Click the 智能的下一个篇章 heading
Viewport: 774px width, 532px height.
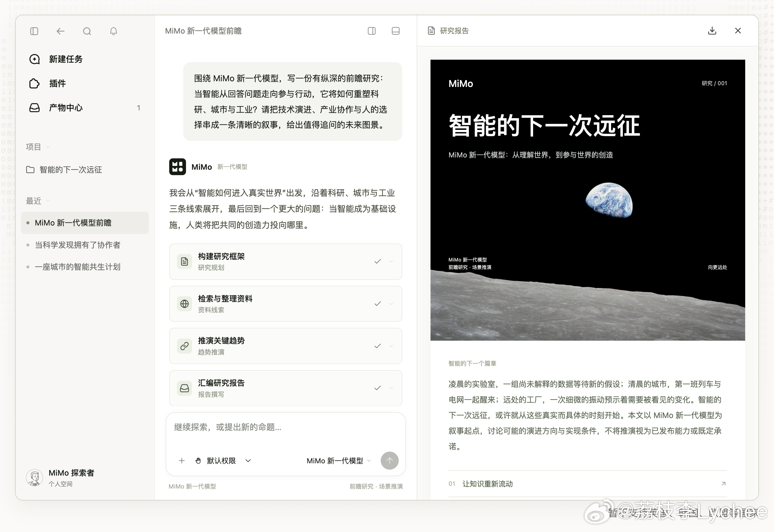coord(472,363)
